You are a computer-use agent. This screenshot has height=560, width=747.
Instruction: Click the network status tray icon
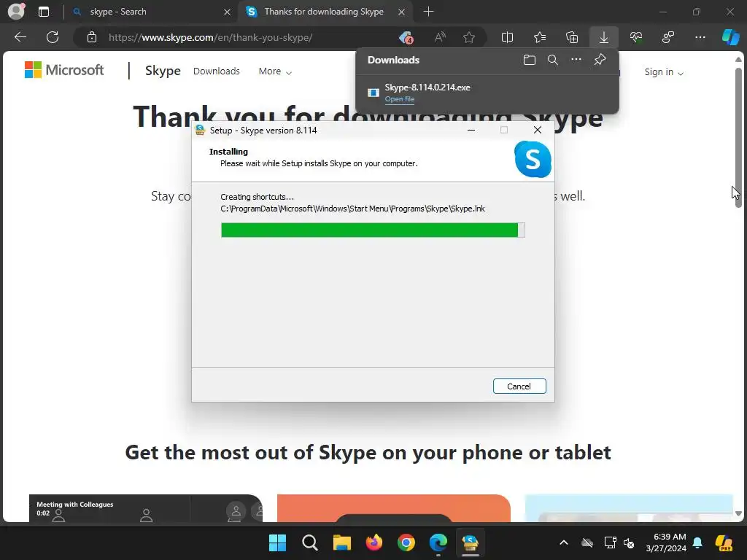pyautogui.click(x=611, y=542)
